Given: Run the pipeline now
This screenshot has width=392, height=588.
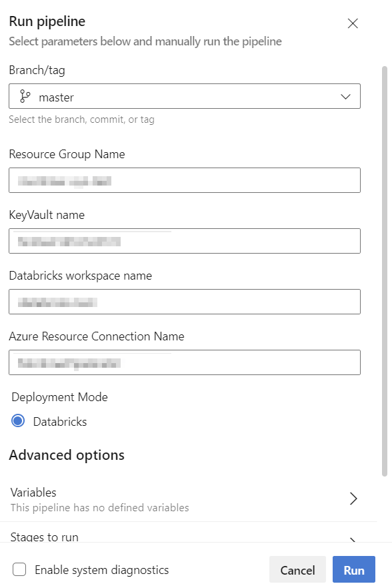Looking at the screenshot, I should coord(354,569).
